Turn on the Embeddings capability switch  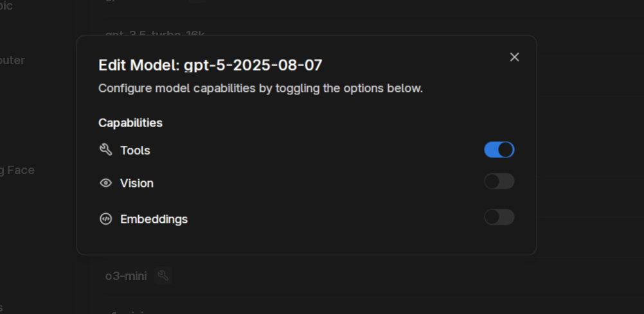[499, 217]
